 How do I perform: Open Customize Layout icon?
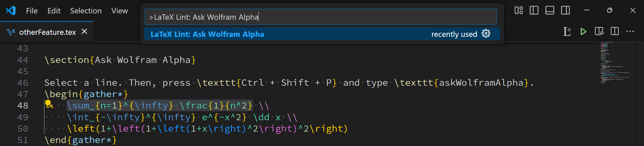point(518,10)
